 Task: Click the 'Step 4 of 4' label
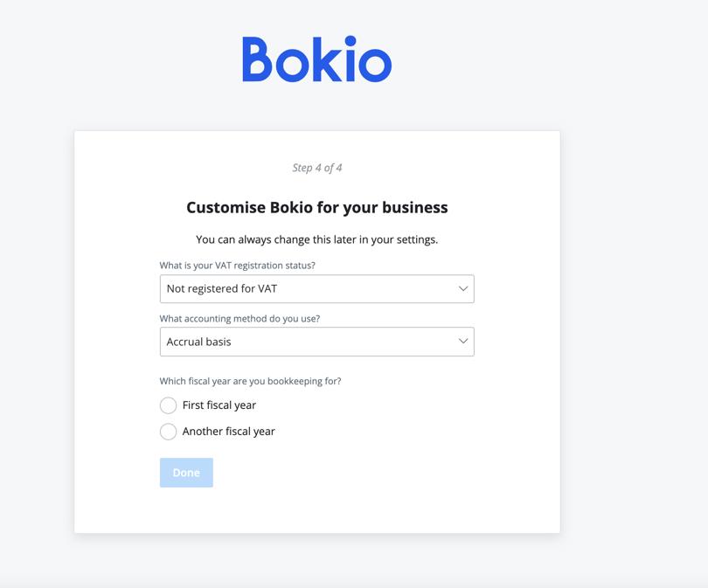click(x=316, y=167)
